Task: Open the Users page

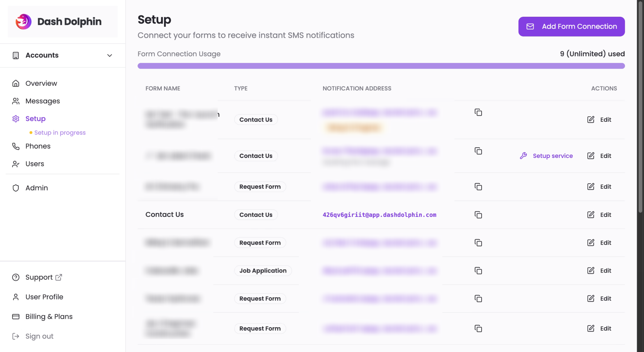Action: click(35, 164)
